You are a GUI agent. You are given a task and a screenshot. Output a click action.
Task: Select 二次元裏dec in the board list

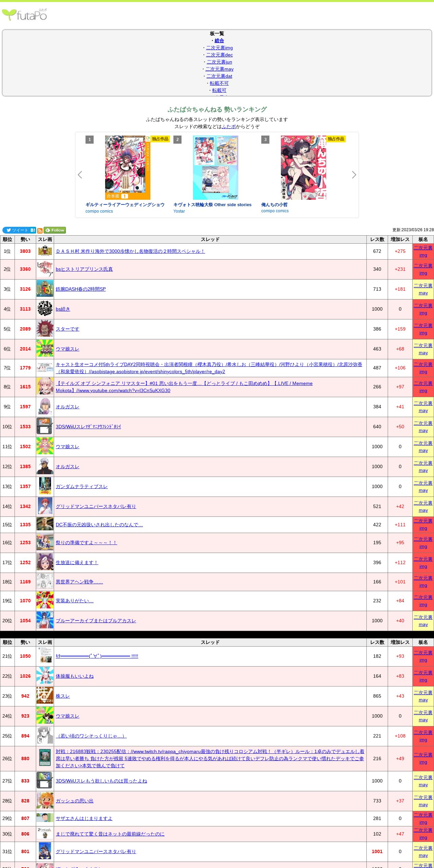219,55
